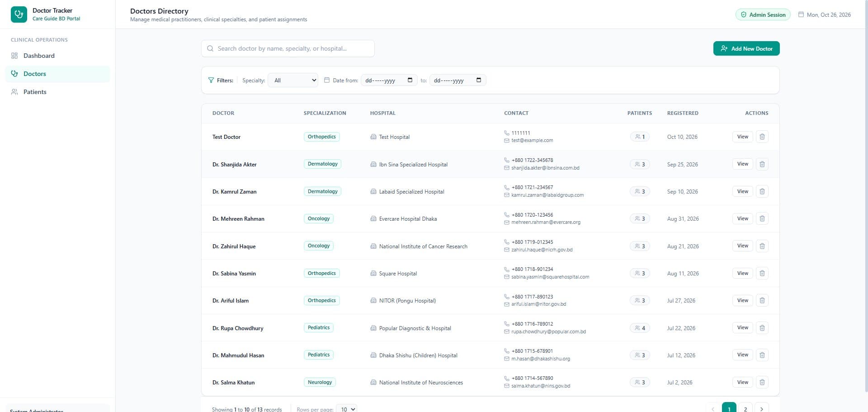The image size is (868, 412).
Task: Open calendar picker in Date from field
Action: [x=410, y=80]
